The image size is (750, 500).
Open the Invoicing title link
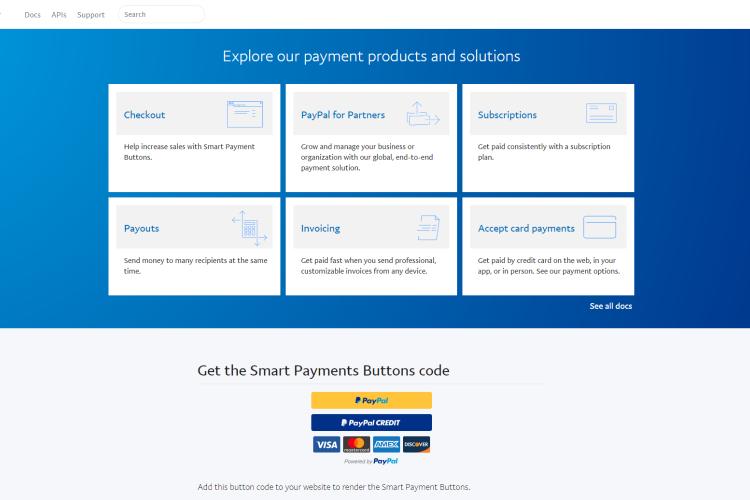(320, 229)
